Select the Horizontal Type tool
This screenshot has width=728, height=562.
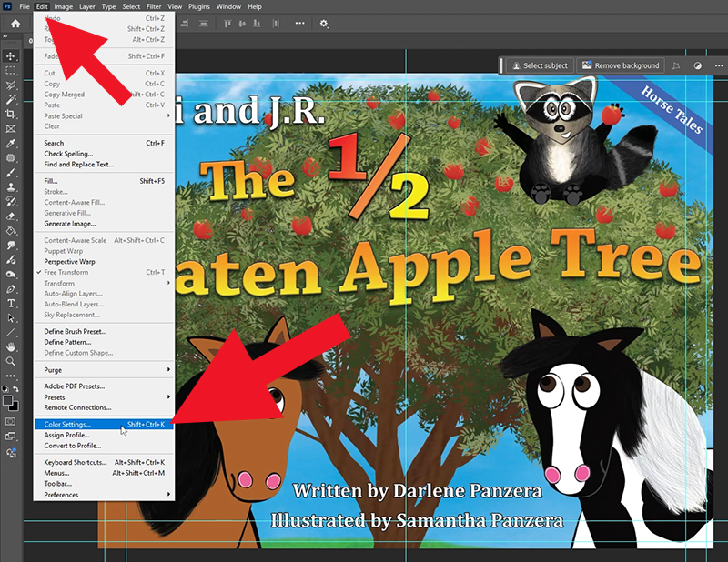click(x=10, y=304)
